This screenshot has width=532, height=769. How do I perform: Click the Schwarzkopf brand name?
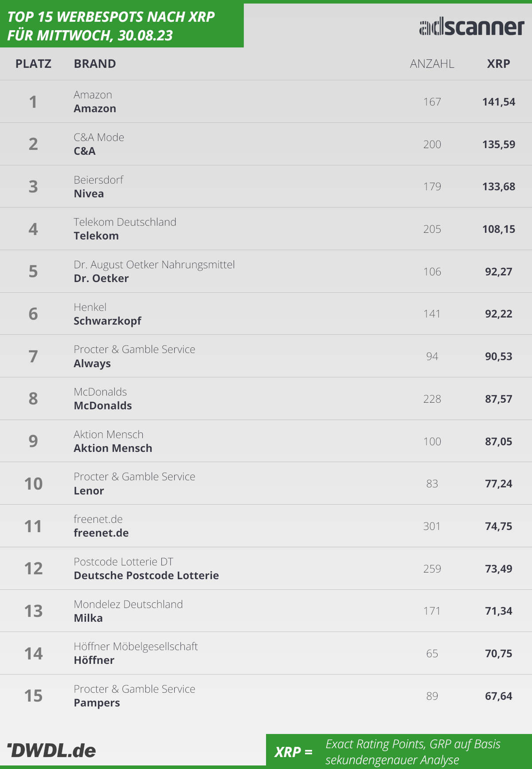coord(107,321)
